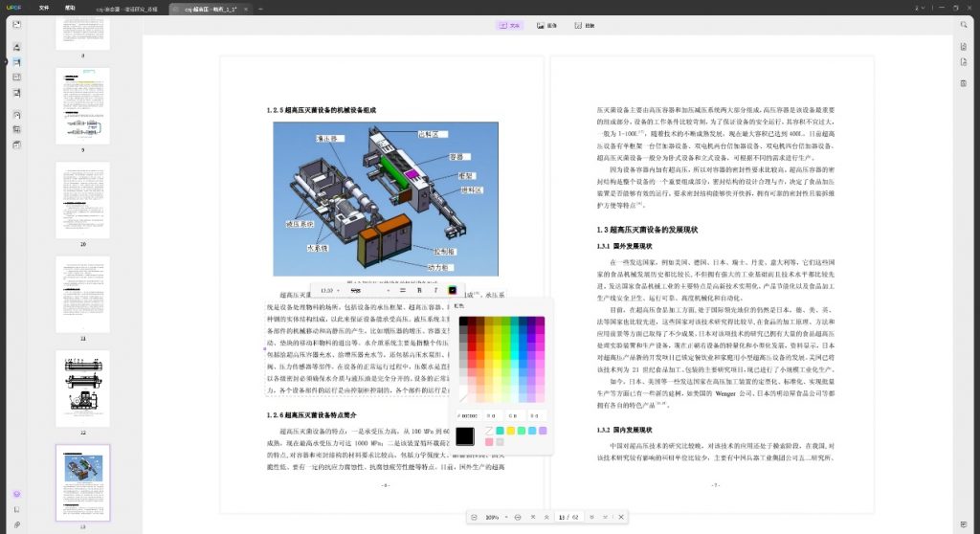Click the G value input field
980x534 pixels.
514,416
